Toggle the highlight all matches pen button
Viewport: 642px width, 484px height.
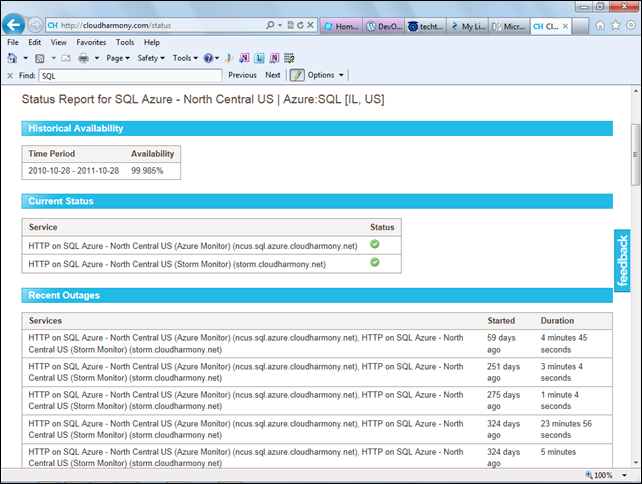click(297, 75)
